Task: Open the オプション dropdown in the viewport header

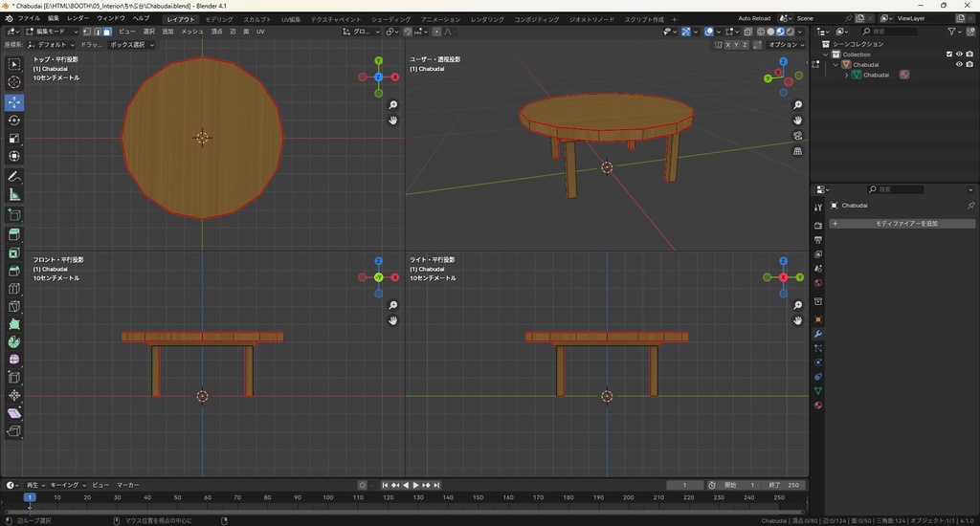Action: pyautogui.click(x=785, y=45)
